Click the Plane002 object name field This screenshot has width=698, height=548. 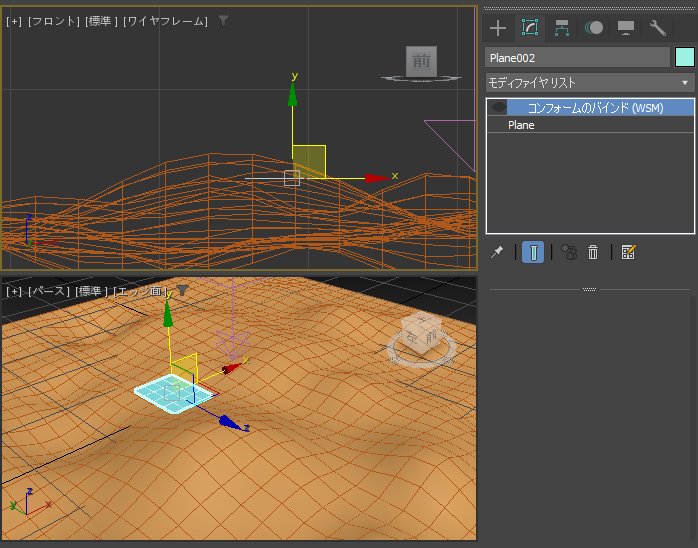pyautogui.click(x=577, y=58)
